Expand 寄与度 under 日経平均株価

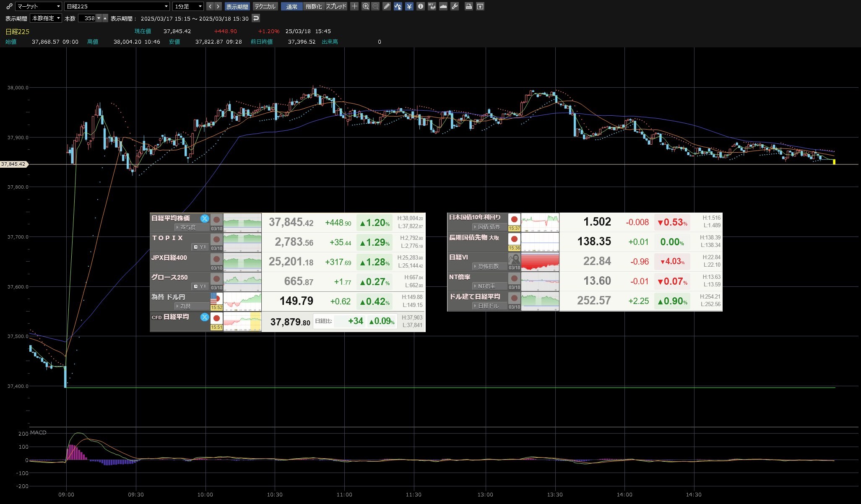pos(192,227)
